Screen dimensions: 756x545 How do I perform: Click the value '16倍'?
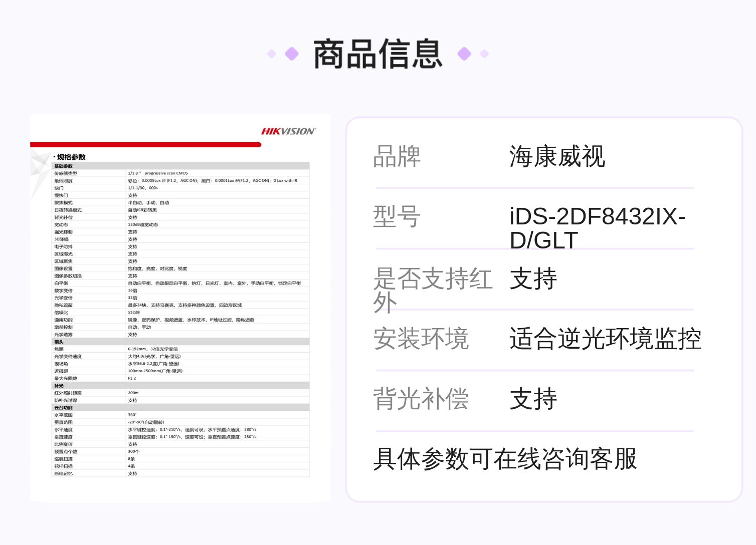[132, 291]
